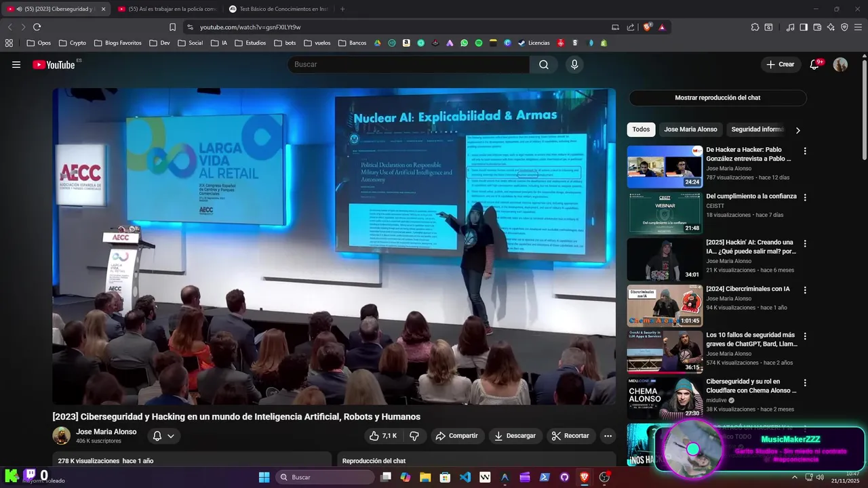Click the Jose Maria Alonso channel avatar

pos(62,436)
